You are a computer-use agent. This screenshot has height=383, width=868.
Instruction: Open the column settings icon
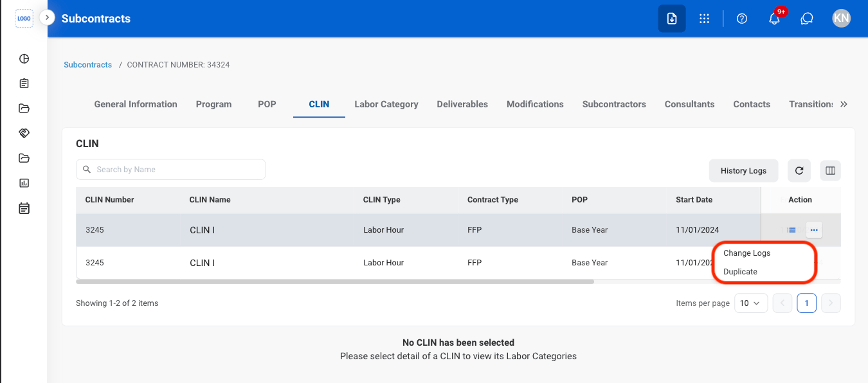pos(830,171)
